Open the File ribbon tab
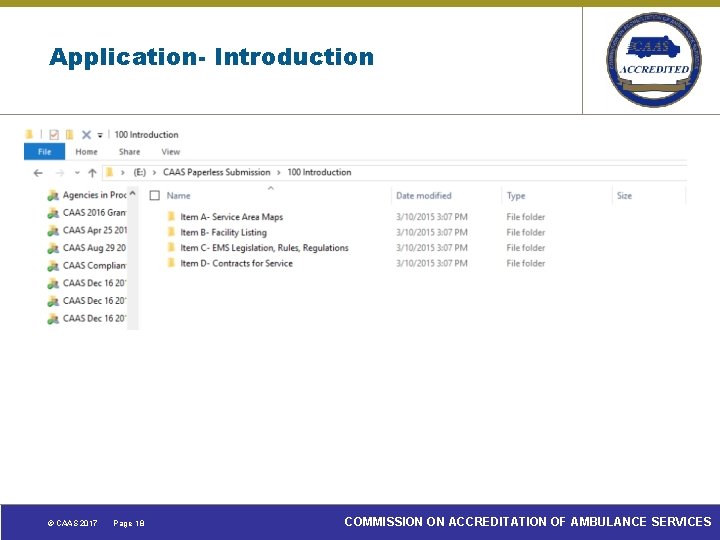 45,152
